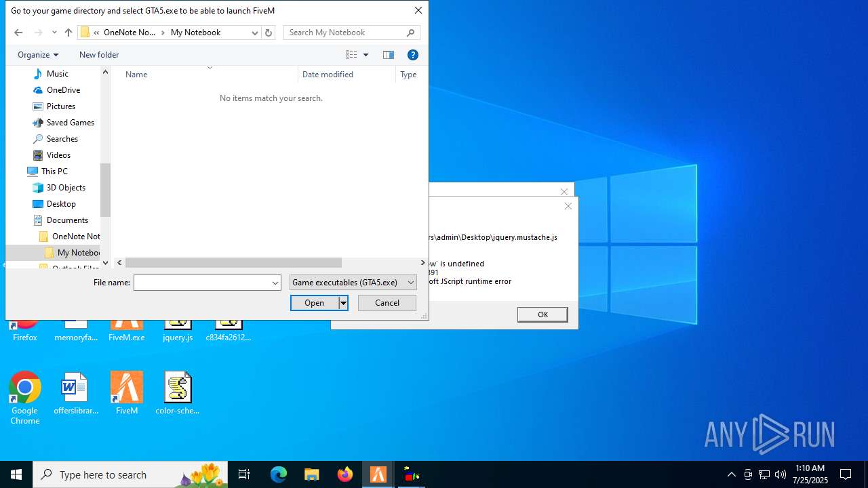Image resolution: width=868 pixels, height=488 pixels.
Task: Create a New folder
Action: tap(99, 55)
